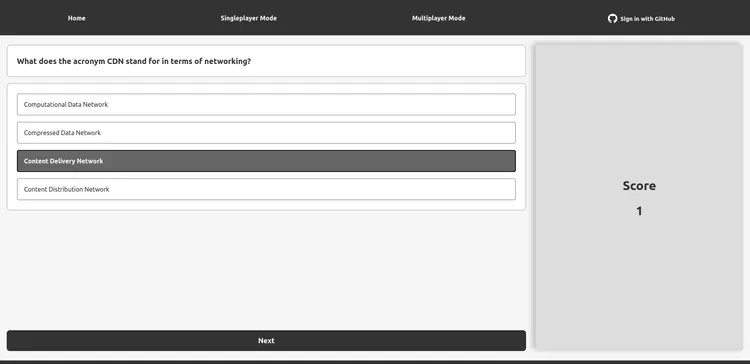Image resolution: width=750 pixels, height=364 pixels.
Task: Click the GitHub logo icon
Action: [x=612, y=19]
